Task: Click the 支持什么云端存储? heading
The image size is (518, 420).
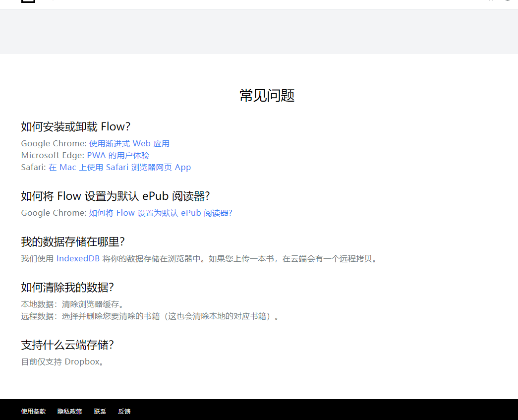Action: 71,345
